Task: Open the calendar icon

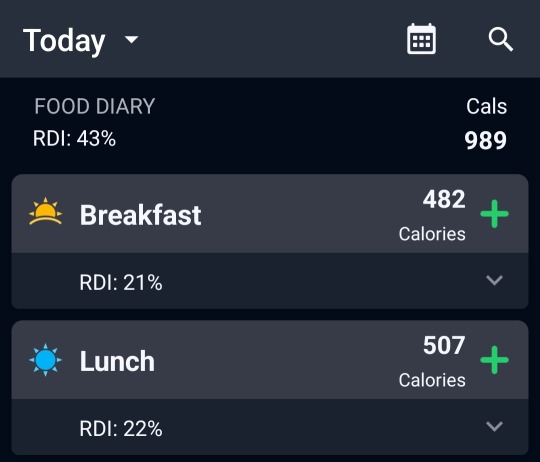Action: 421,39
